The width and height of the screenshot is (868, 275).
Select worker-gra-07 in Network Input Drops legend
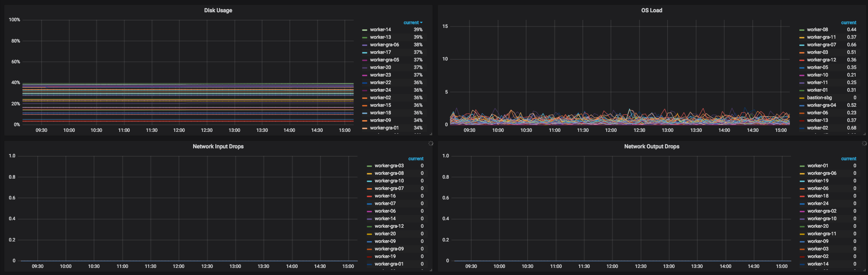click(x=389, y=189)
